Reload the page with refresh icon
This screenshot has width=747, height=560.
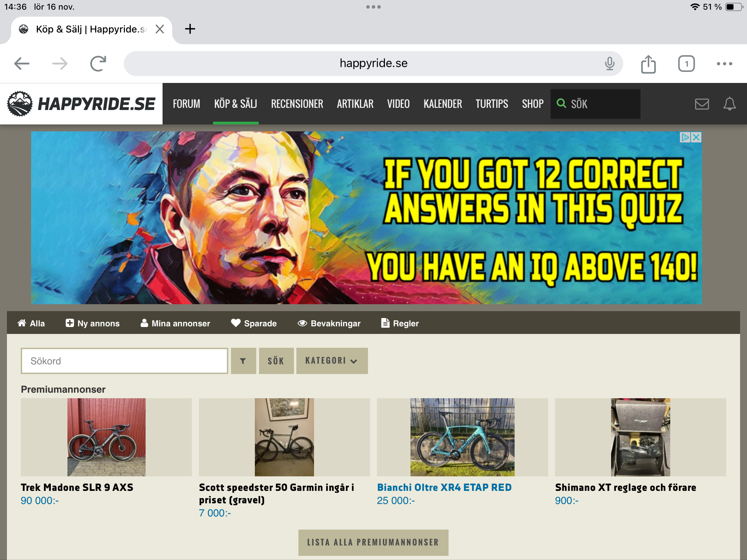[98, 64]
